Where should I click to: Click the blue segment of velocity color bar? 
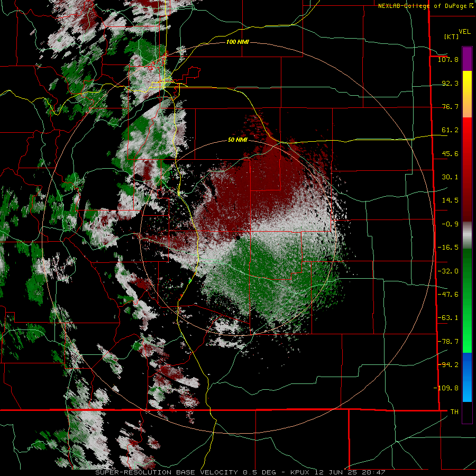[x=467, y=377]
